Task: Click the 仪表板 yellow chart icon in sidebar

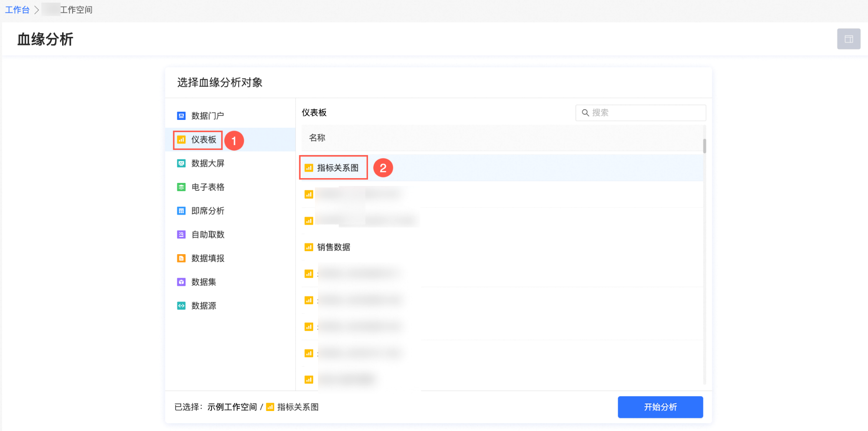Action: click(181, 139)
